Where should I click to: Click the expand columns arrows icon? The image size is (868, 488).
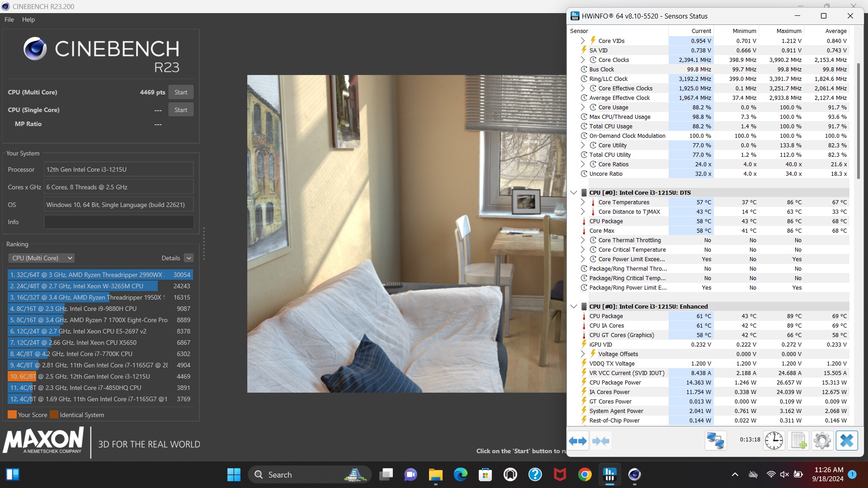[578, 441]
